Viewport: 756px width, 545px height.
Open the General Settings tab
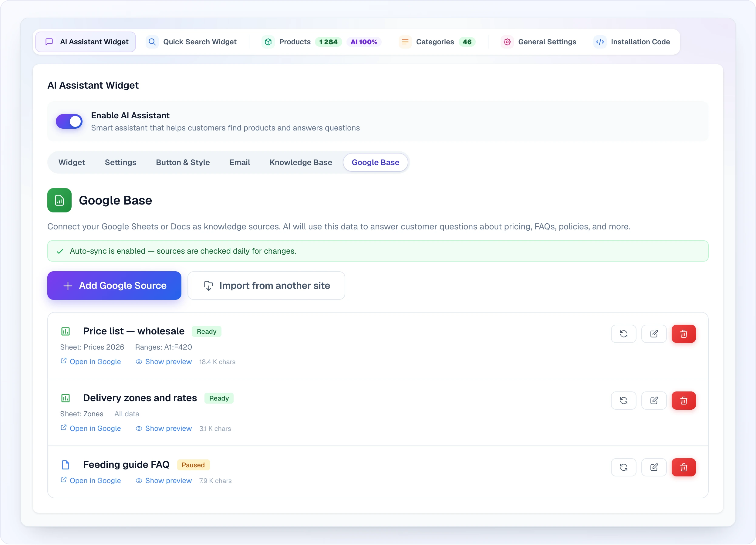539,42
